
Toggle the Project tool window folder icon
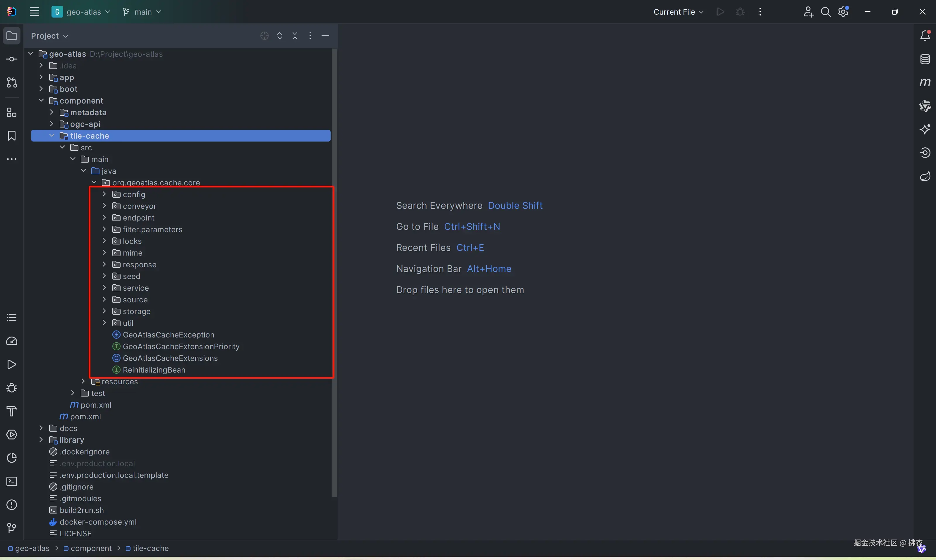12,36
